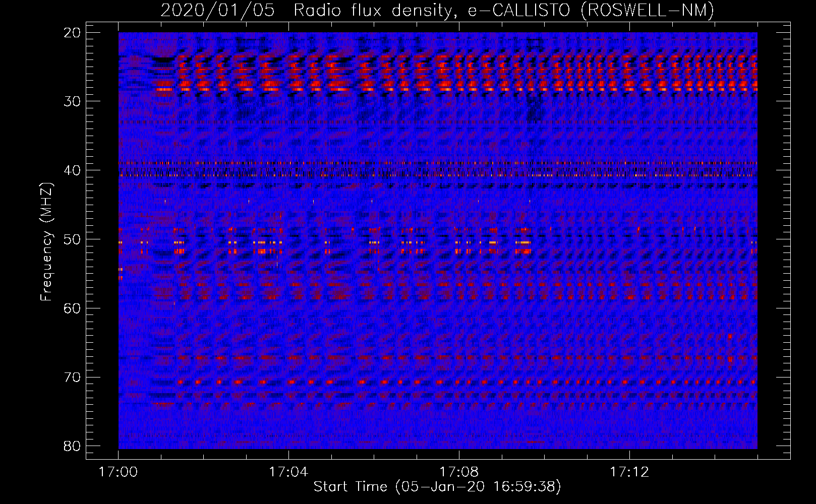Click the frequency tick label 70
The width and height of the screenshot is (816, 504).
click(x=73, y=377)
